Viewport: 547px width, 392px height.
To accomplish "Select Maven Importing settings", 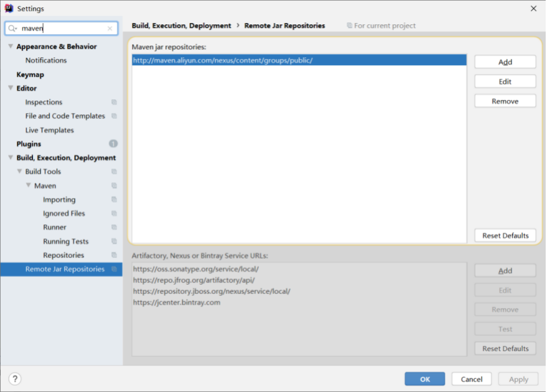I will click(x=59, y=200).
